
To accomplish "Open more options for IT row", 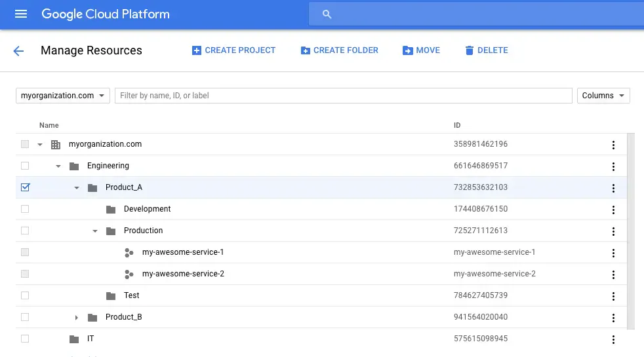I will pyautogui.click(x=613, y=339).
